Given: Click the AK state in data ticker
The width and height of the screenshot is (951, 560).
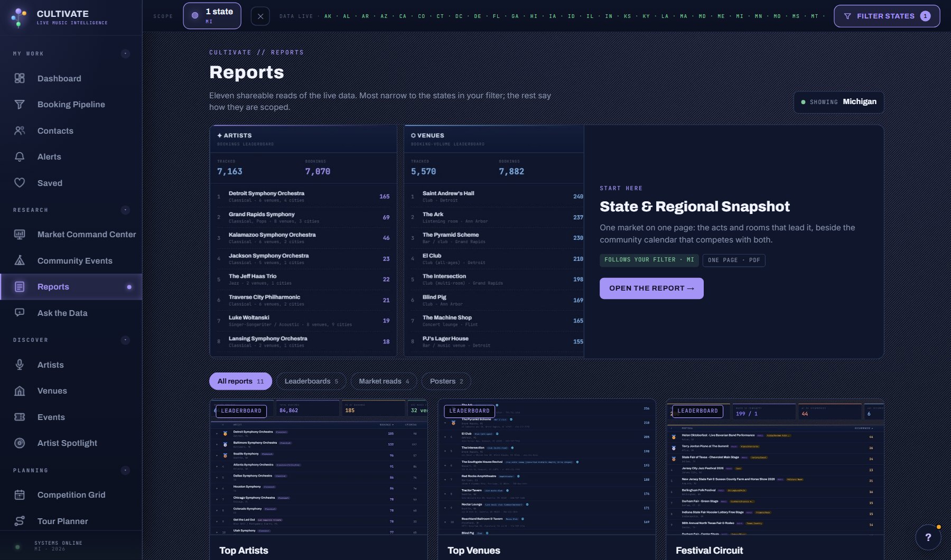Looking at the screenshot, I should point(328,16).
